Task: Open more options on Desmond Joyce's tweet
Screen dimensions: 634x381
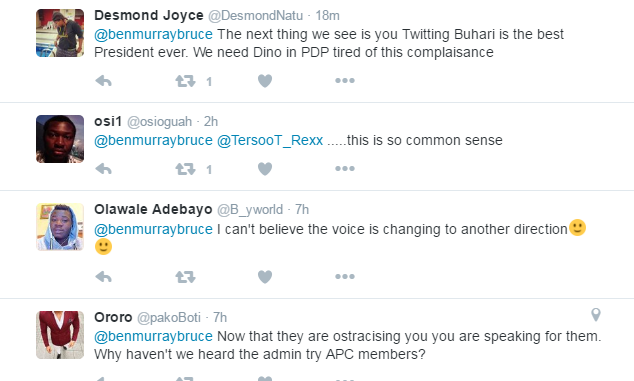Action: click(345, 81)
